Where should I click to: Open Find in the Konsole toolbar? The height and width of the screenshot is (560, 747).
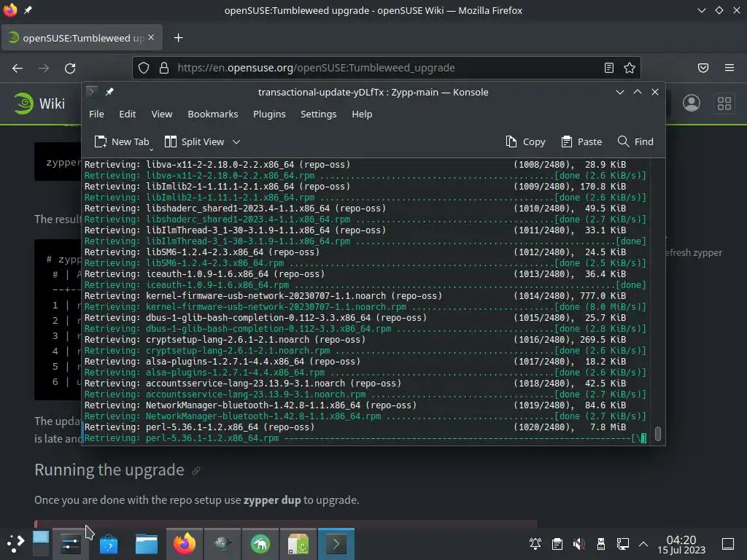[x=635, y=142]
